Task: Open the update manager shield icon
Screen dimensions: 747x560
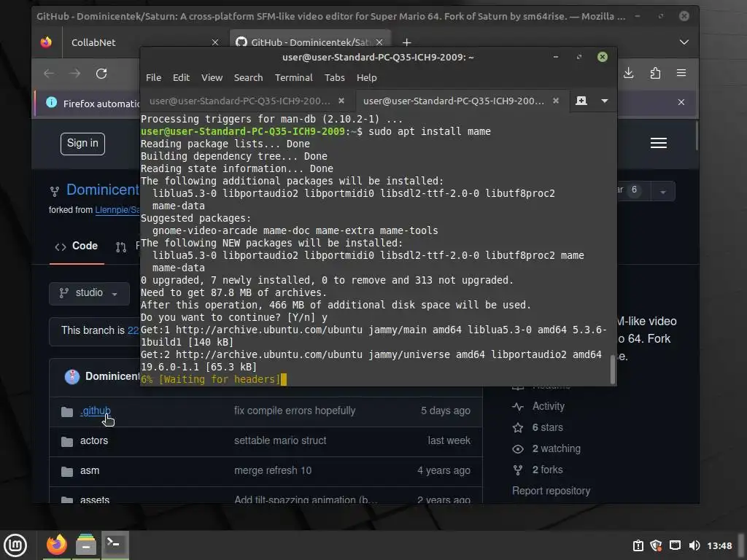Action: (x=656, y=545)
